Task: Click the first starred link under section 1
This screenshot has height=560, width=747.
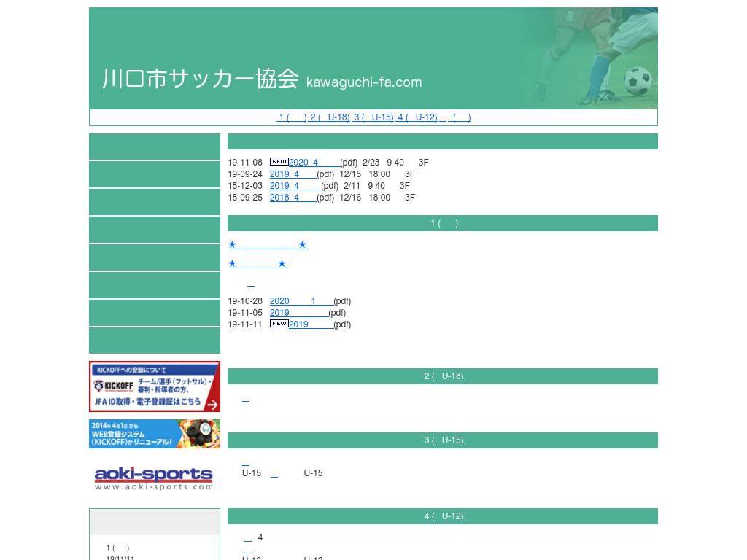Action: 268,245
